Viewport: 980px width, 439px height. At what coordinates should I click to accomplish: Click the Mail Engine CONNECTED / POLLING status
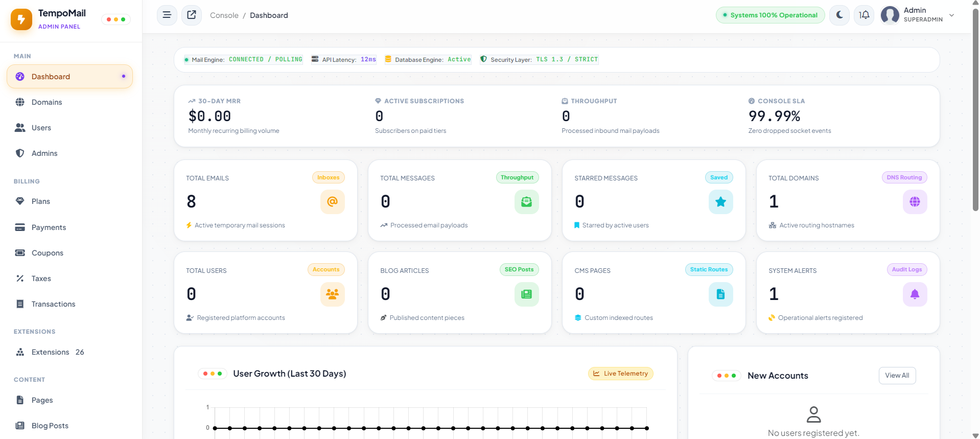tap(244, 60)
